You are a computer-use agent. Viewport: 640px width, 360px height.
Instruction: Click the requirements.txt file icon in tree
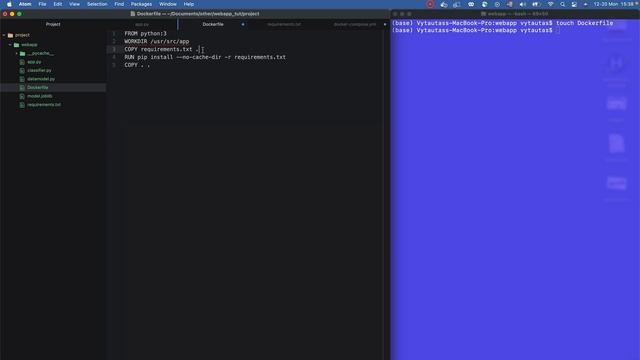[x=22, y=105]
